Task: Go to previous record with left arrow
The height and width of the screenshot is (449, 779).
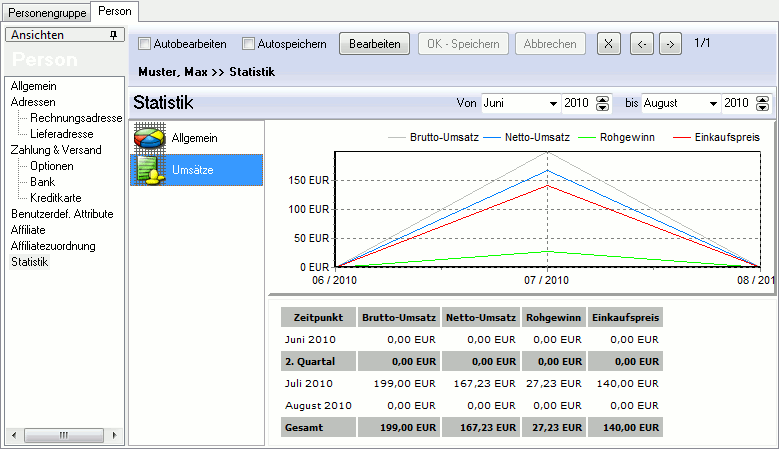Action: coord(641,44)
